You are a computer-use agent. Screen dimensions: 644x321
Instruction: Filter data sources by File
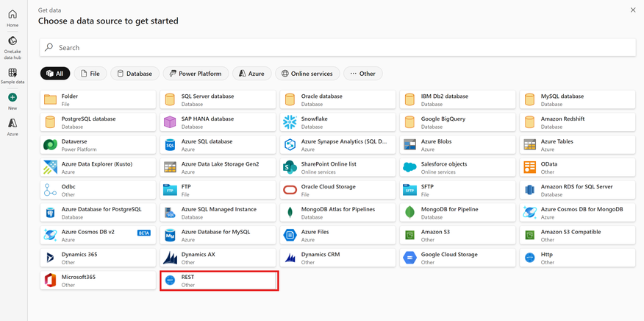pyautogui.click(x=90, y=73)
